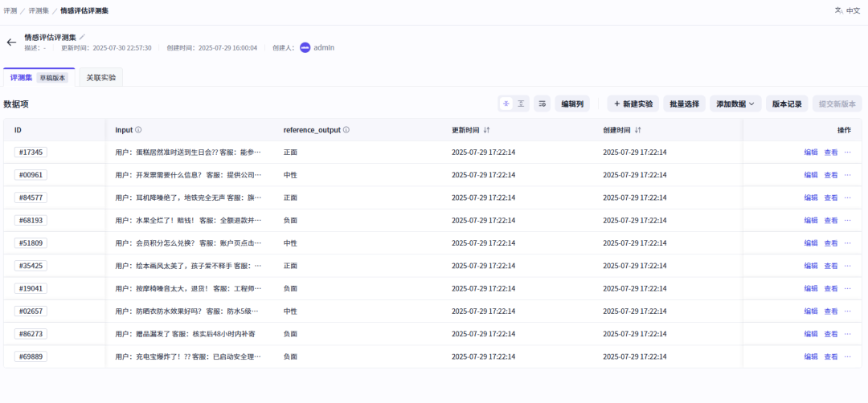
Task: Click the 草稿版本 badge on the tab
Action: point(52,78)
